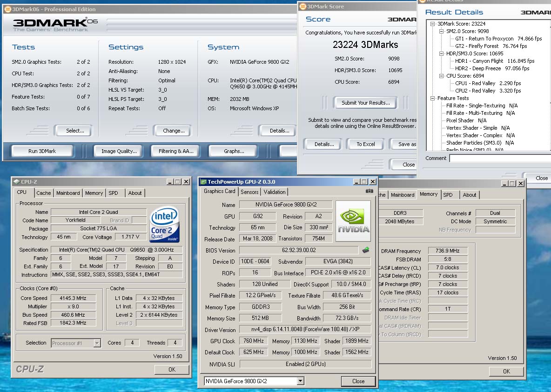
Task: Click the NVIDIA logo in GPU-Z
Action: pyautogui.click(x=353, y=221)
